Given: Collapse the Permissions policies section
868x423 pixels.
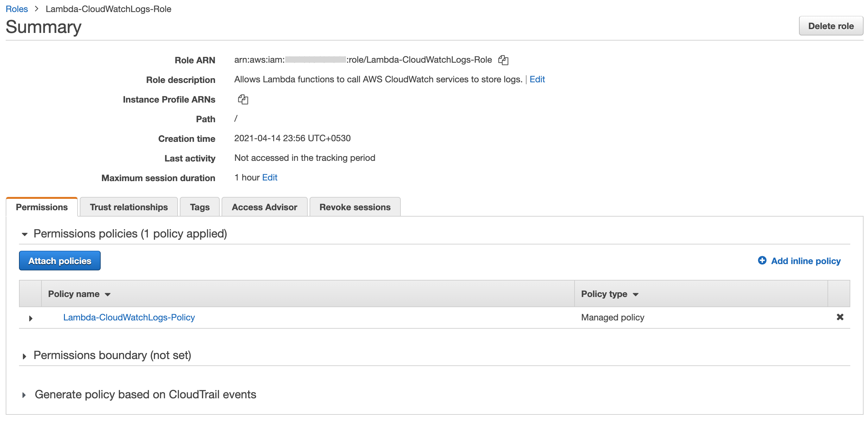Looking at the screenshot, I should click(x=25, y=234).
